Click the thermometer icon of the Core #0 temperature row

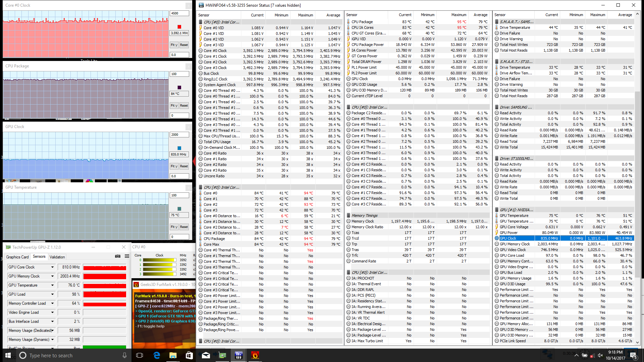tap(201, 193)
